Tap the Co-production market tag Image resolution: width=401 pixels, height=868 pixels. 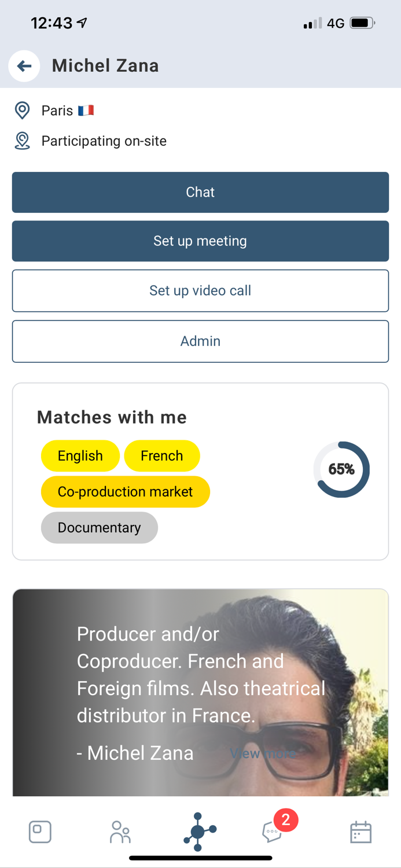125,491
